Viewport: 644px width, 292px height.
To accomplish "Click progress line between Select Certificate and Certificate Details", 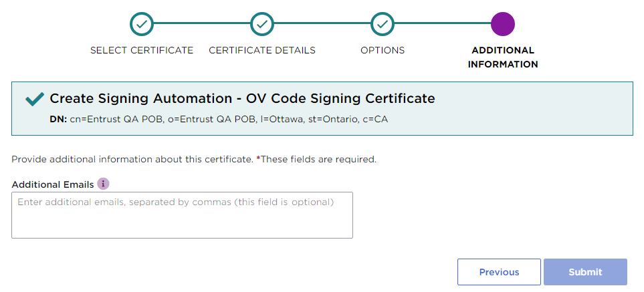I will 202,24.
